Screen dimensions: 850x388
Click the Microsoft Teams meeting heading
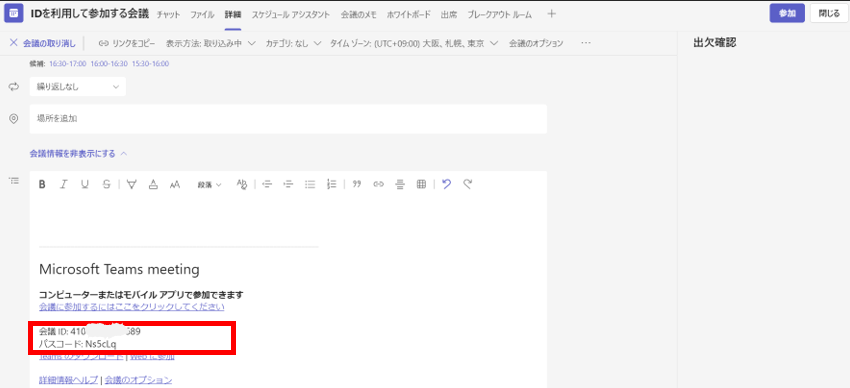119,269
